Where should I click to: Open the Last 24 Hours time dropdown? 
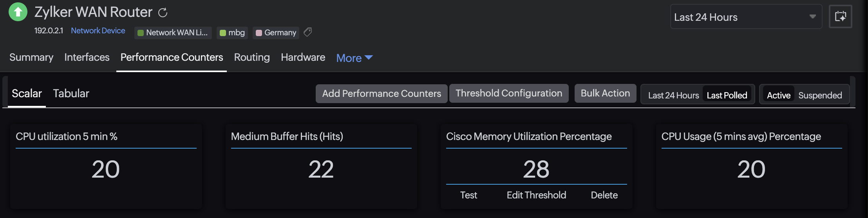pos(745,17)
